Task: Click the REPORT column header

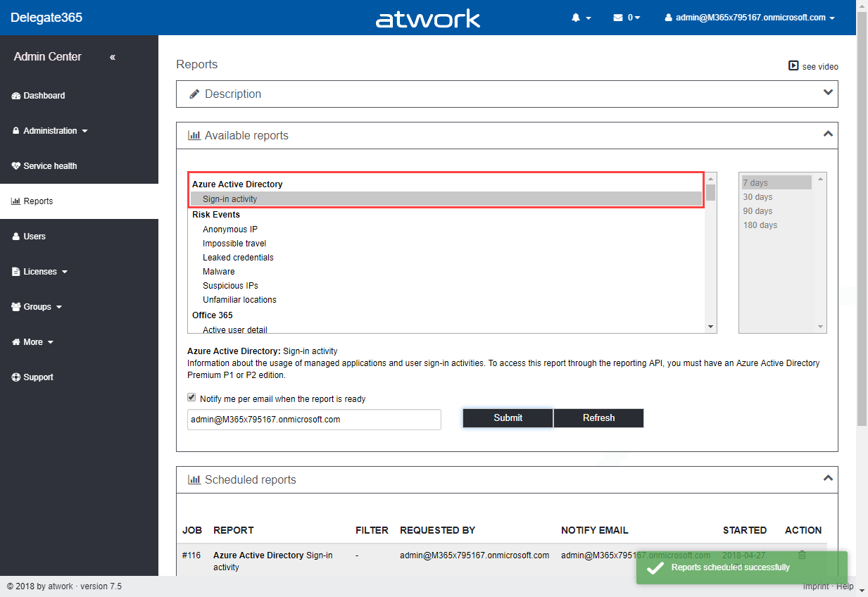Action: [234, 530]
